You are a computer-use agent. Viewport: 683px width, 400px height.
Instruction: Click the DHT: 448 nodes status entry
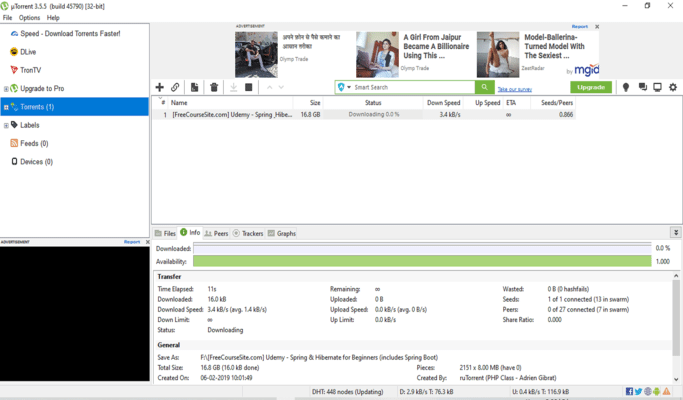[x=347, y=391]
